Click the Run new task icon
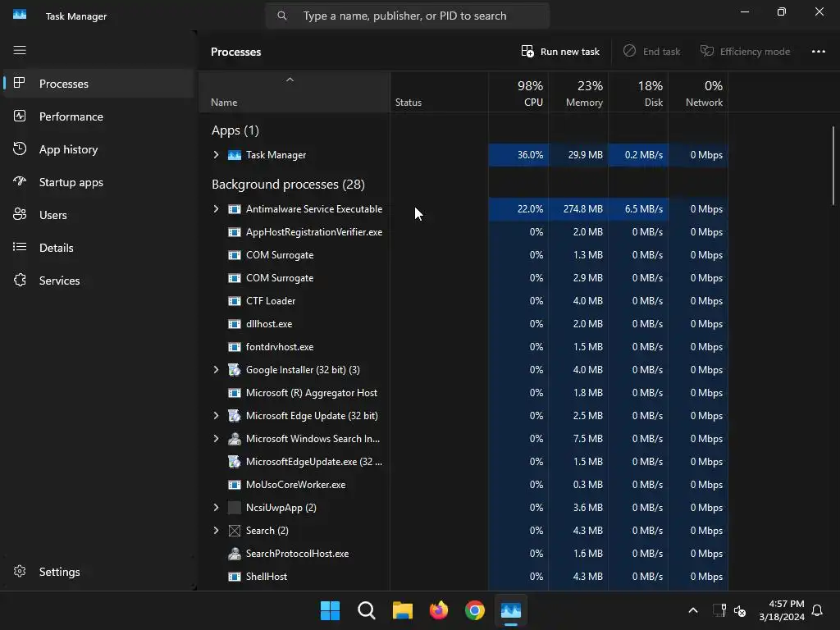The width and height of the screenshot is (840, 630). pyautogui.click(x=527, y=52)
